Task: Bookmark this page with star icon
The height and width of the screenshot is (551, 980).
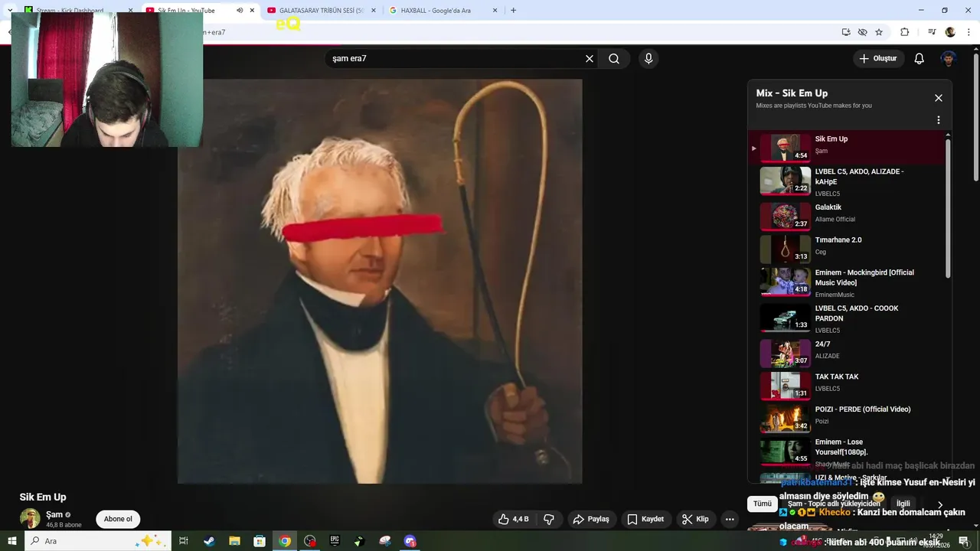Action: point(879,32)
